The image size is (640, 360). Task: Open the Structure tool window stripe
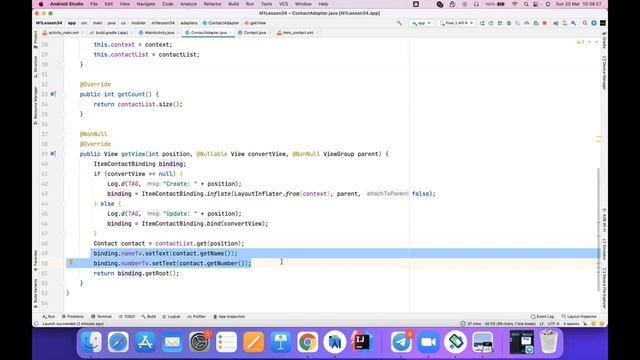36,67
